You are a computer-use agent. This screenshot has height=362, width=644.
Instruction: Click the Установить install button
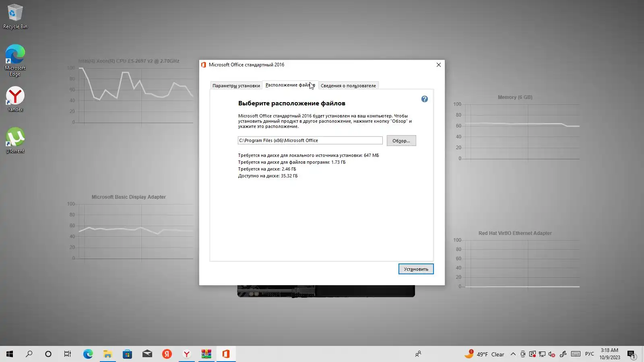[x=416, y=269]
